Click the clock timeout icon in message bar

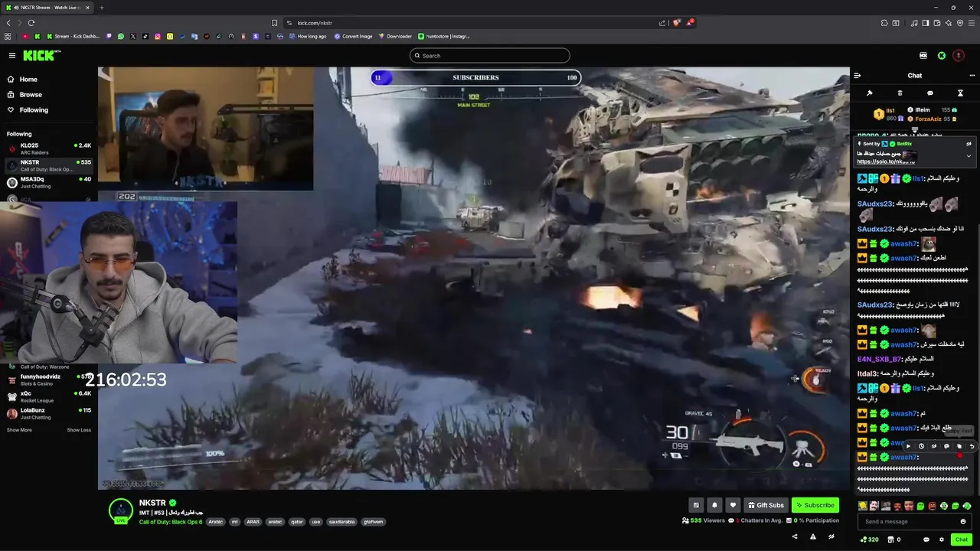[921, 446]
